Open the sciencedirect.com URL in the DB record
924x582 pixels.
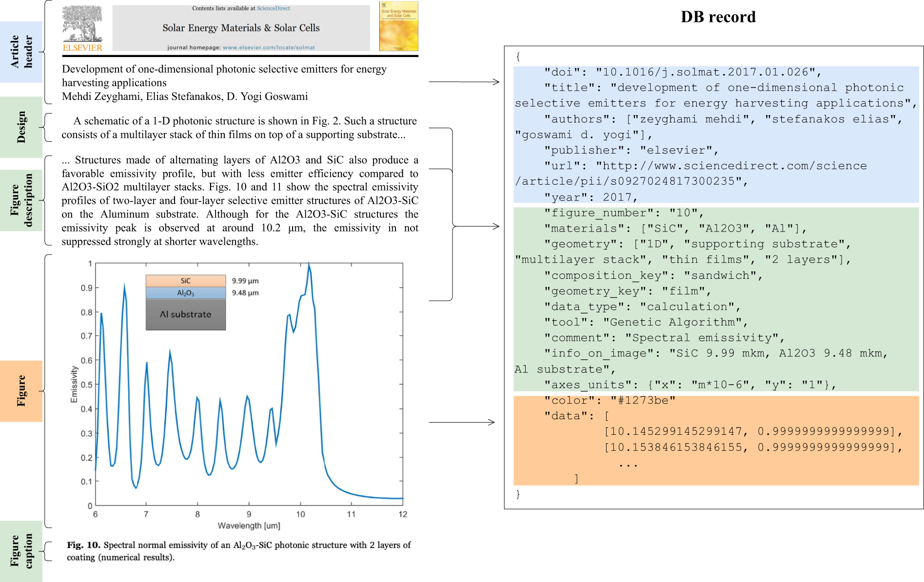(x=691, y=174)
